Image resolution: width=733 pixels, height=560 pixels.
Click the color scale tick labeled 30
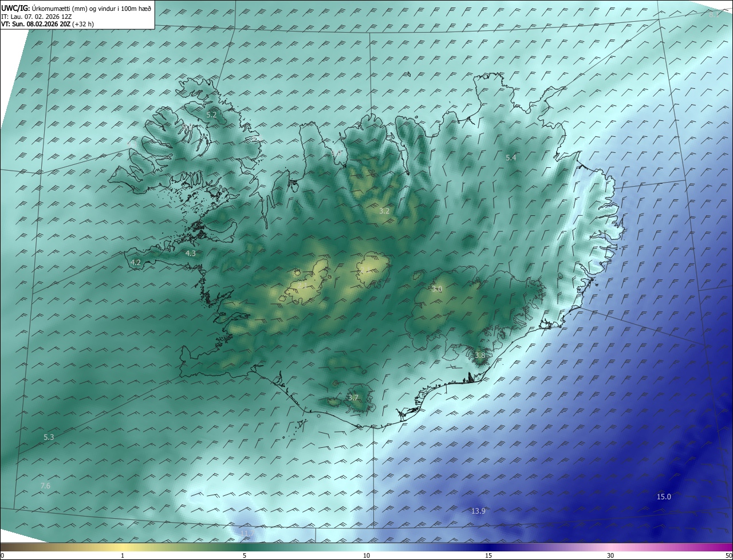[x=610, y=556]
